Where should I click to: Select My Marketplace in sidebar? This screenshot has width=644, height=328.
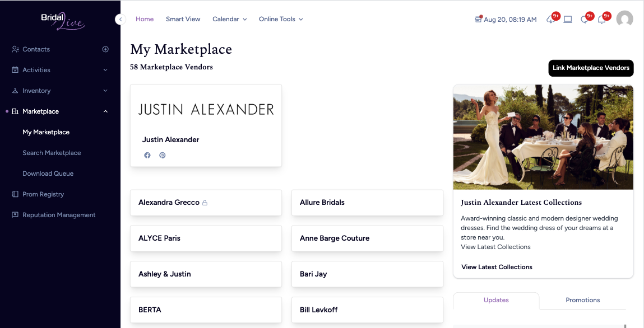46,132
